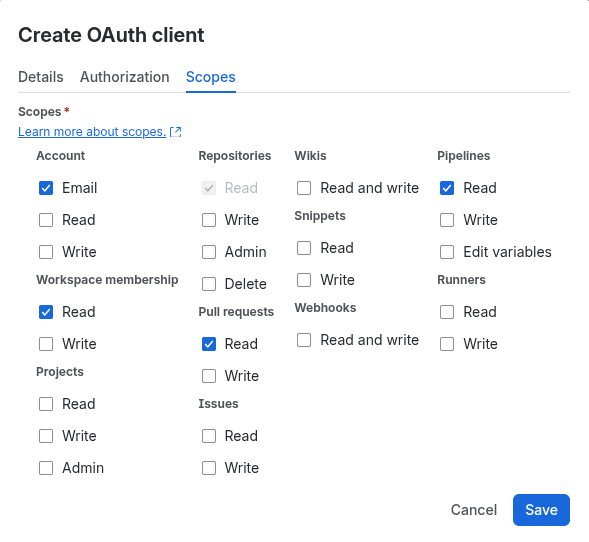Click the 'Wikis' group heading
Viewport: 589px width, 542px height.
310,156
